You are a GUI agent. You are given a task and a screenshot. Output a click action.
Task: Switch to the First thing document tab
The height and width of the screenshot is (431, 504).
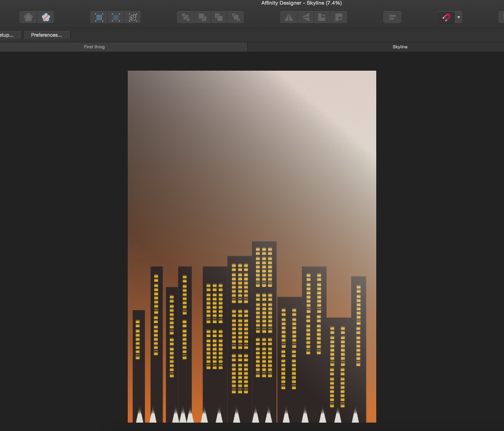pyautogui.click(x=94, y=47)
